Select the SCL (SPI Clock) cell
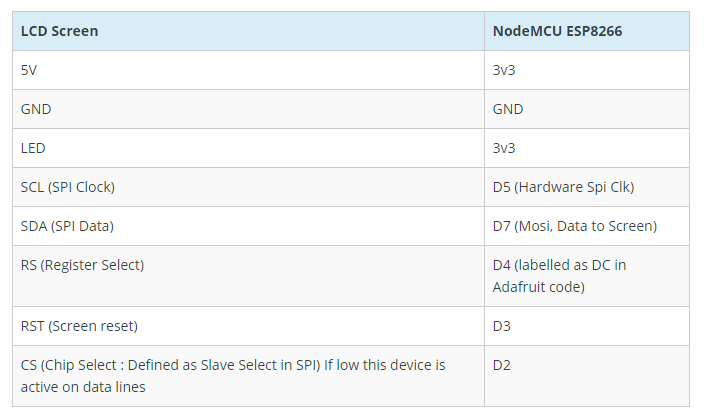Image resolution: width=704 pixels, height=419 pixels. 248,187
